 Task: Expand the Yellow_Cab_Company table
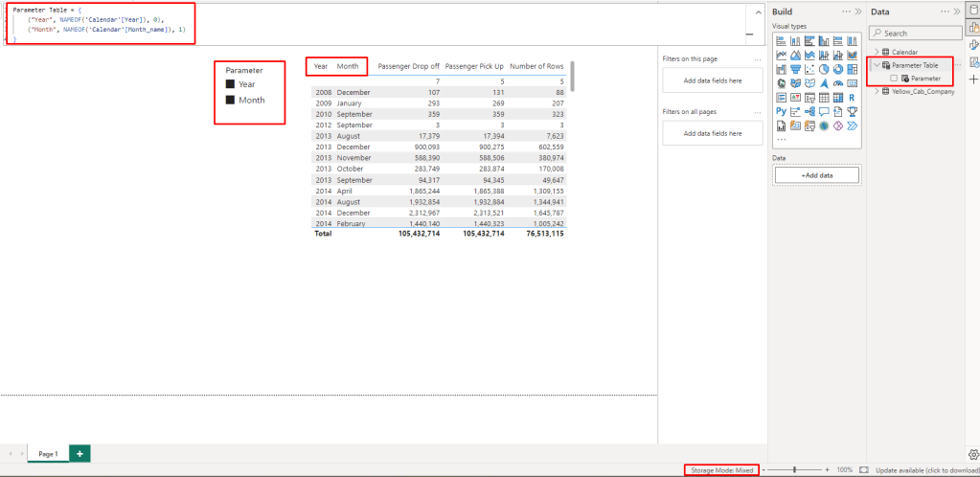coord(876,92)
